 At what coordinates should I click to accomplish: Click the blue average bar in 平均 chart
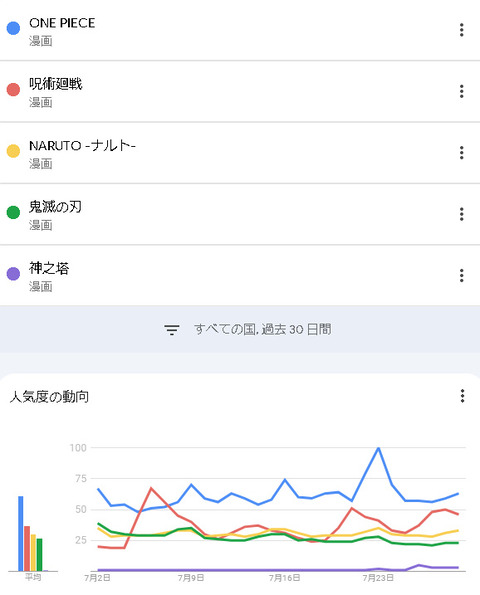(x=20, y=533)
